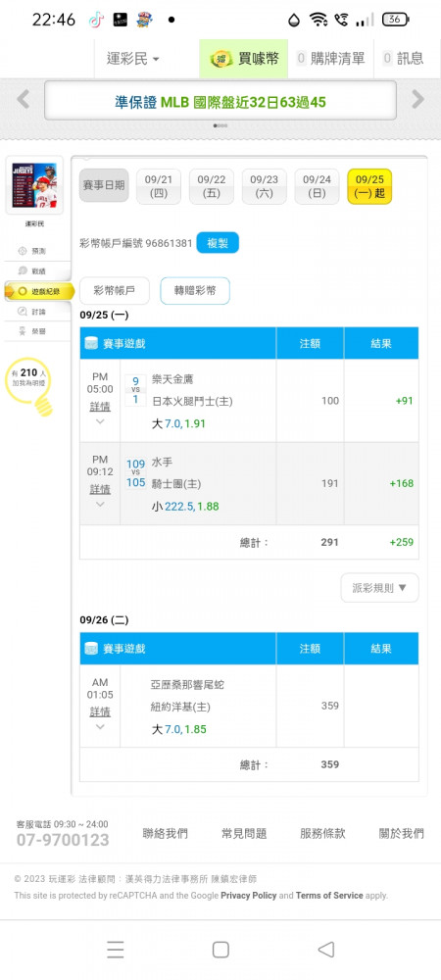The height and width of the screenshot is (980, 441).
Task: Open 預測 in the sidebar
Action: pos(33,251)
